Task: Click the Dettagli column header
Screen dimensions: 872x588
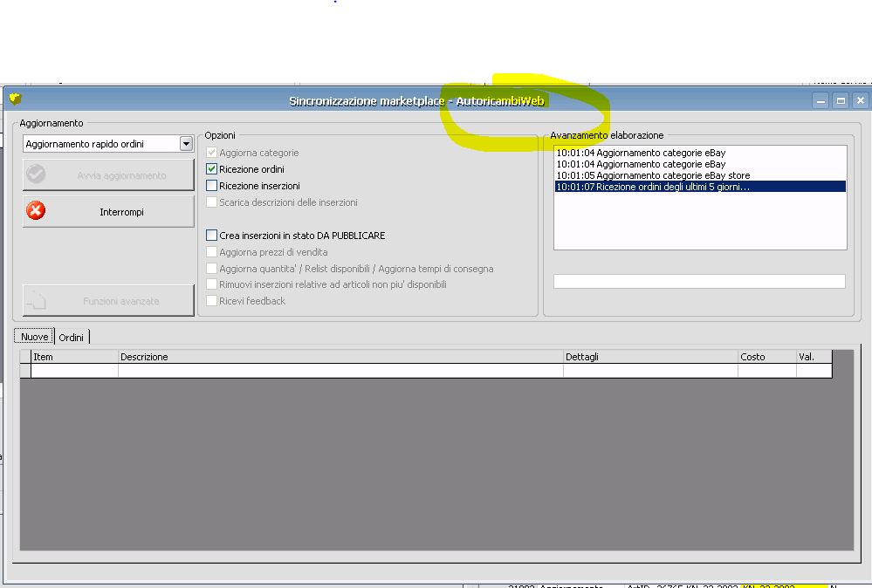Action: click(650, 357)
